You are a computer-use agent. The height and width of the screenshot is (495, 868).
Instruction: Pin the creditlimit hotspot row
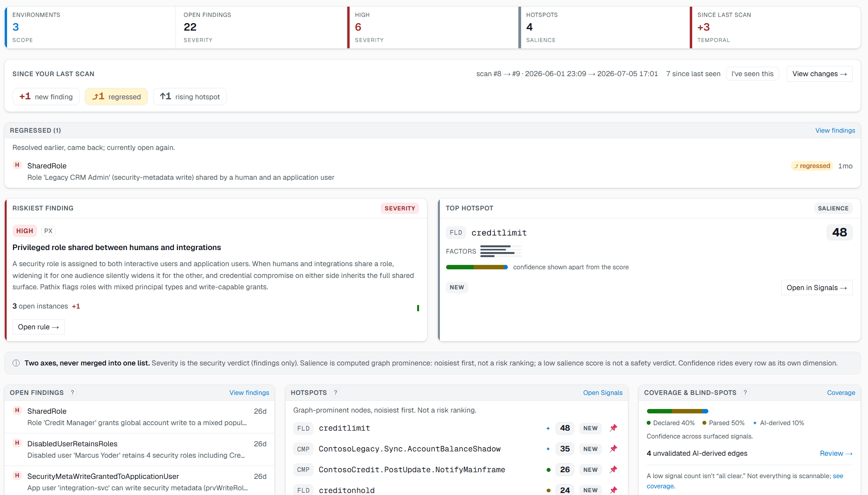(613, 428)
